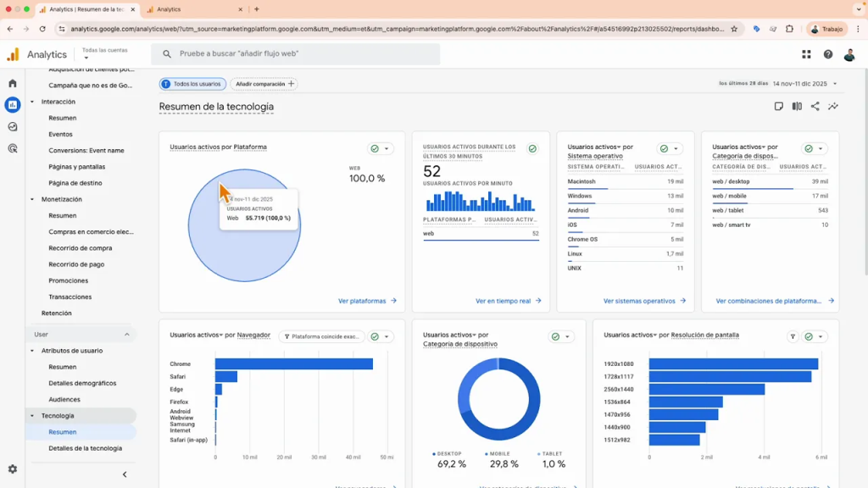Screen dimensions: 868x488
Task: Open the Google apps grid icon
Action: (806, 54)
